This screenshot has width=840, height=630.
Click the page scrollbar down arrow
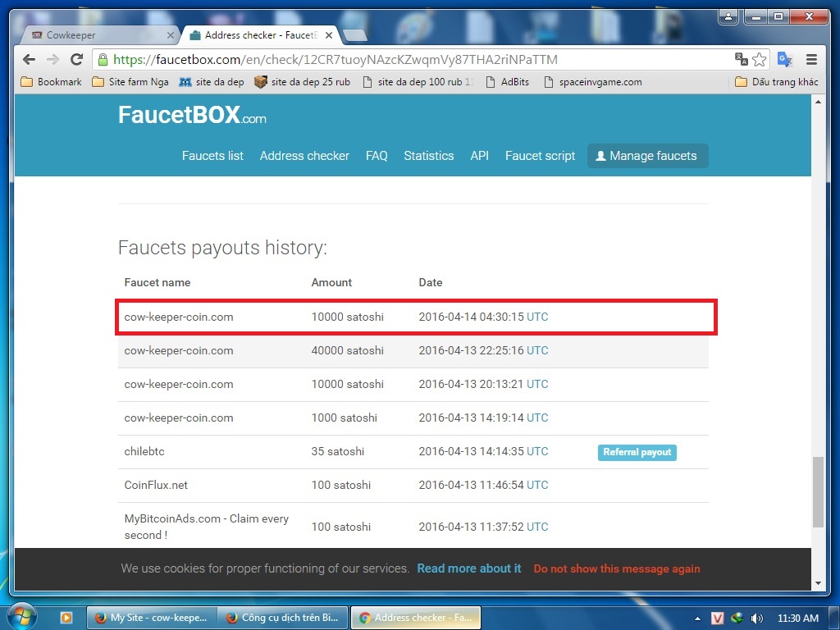point(818,583)
